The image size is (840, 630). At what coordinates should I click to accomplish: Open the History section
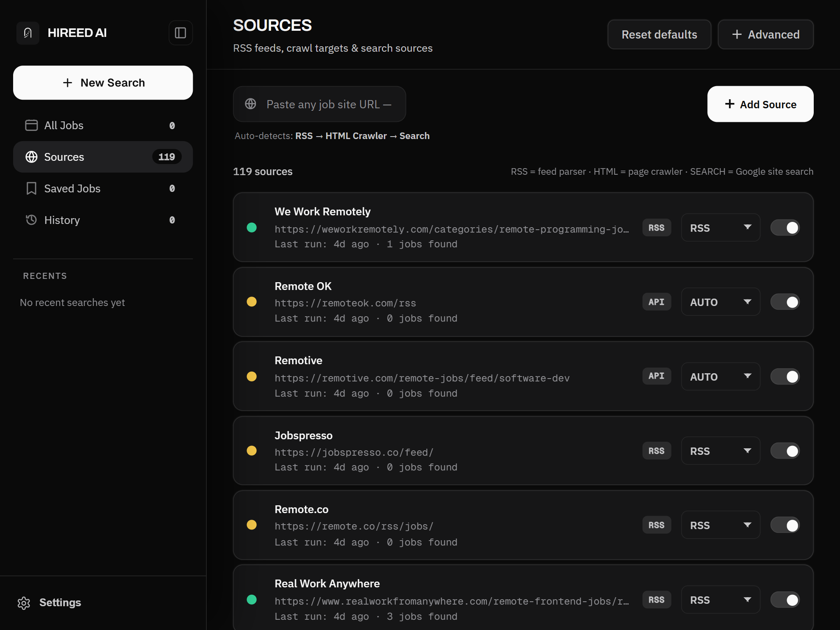103,220
